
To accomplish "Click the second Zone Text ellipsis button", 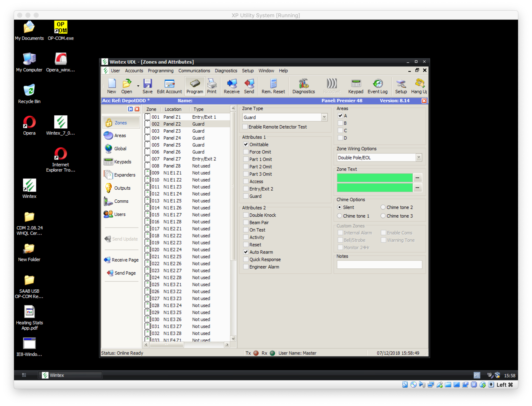I will 417,188.
